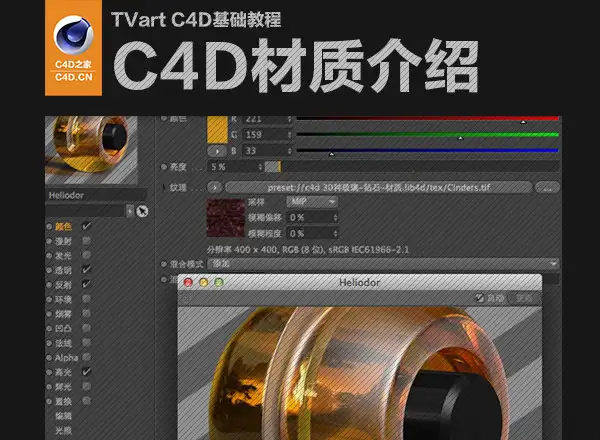The height and width of the screenshot is (440, 600).
Task: Click the G value field showing 159
Action: pos(265,135)
